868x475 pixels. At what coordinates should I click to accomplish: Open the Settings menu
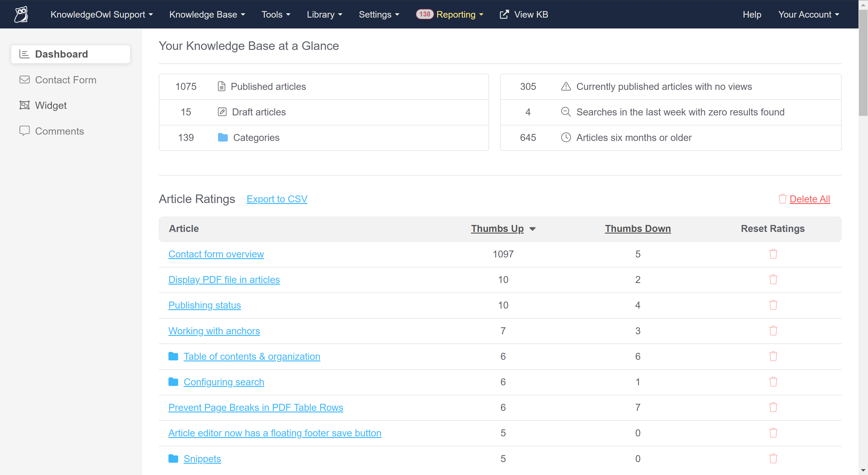(x=379, y=14)
